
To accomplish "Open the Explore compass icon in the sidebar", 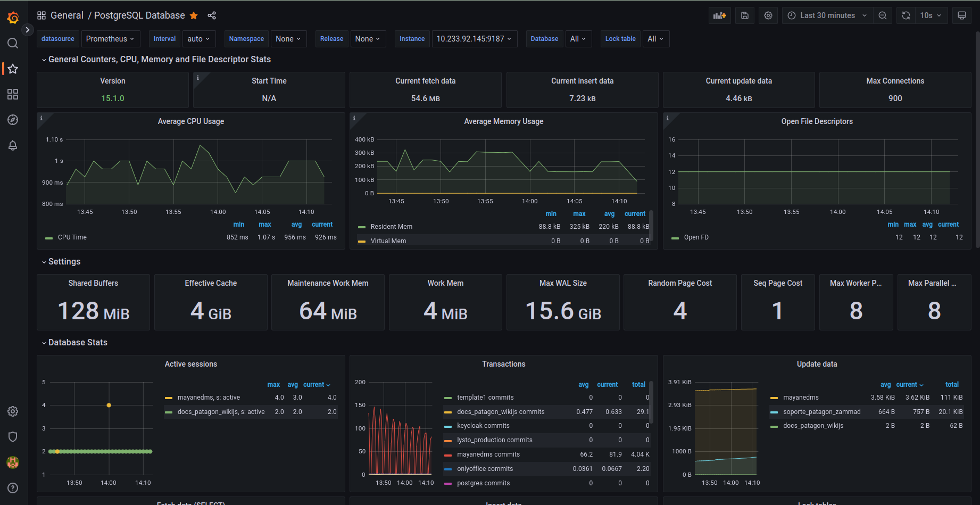I will tap(13, 120).
